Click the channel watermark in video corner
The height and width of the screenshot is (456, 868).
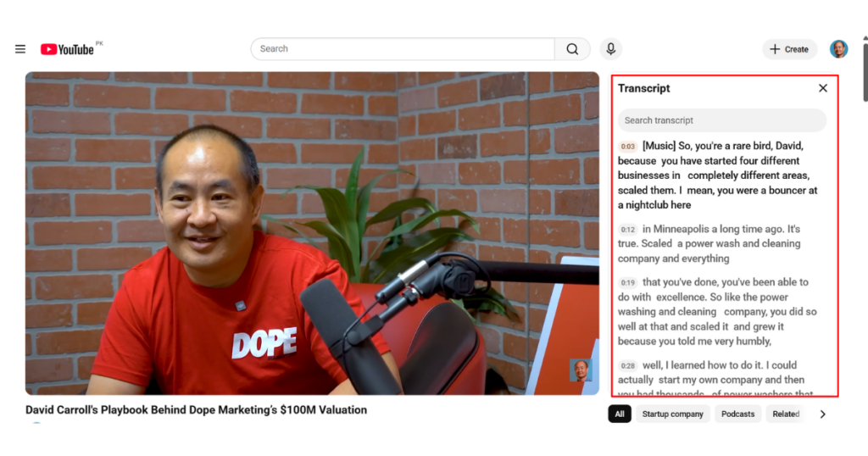click(x=581, y=370)
